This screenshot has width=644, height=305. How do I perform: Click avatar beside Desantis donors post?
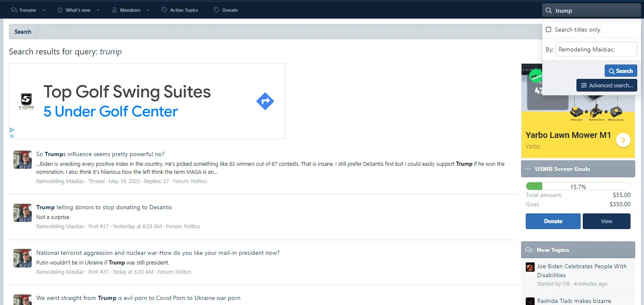click(22, 213)
